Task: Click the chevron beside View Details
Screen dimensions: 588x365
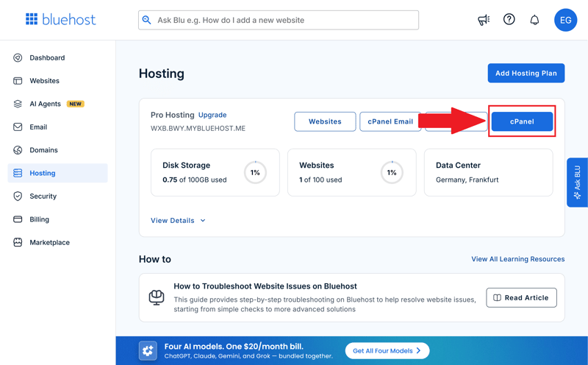Action: 203,221
